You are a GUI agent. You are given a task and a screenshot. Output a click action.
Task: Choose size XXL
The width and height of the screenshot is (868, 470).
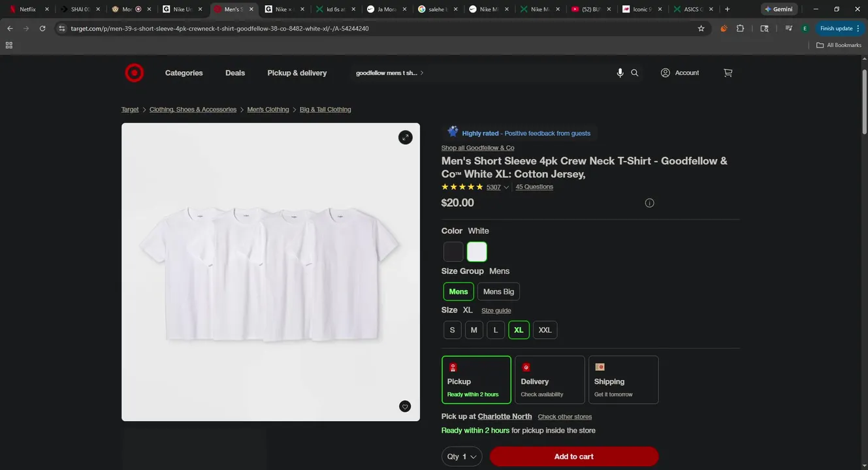click(545, 330)
